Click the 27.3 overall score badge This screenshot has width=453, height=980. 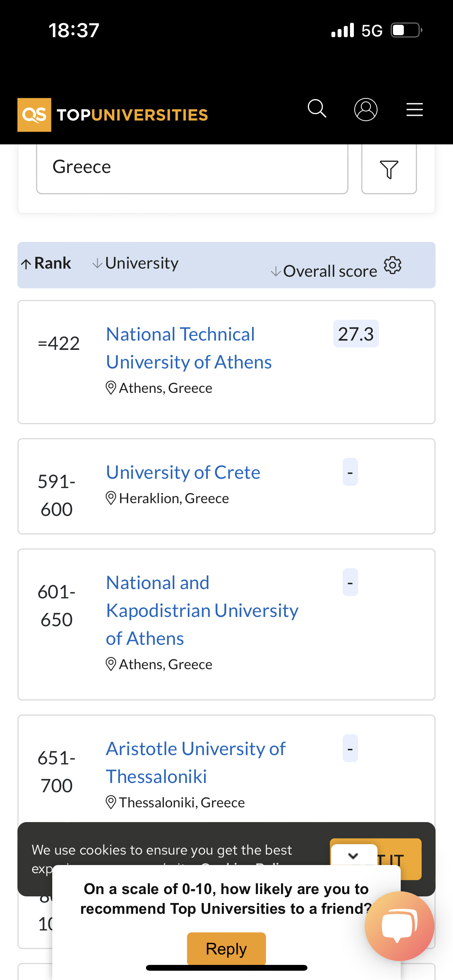click(x=356, y=334)
